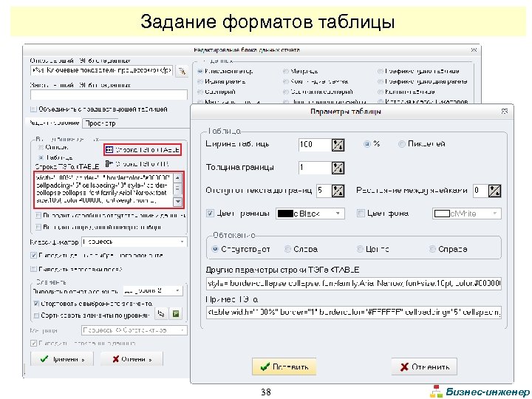
Task: Click the Другие параметры строки ТЭГа field
Action: 354,284
